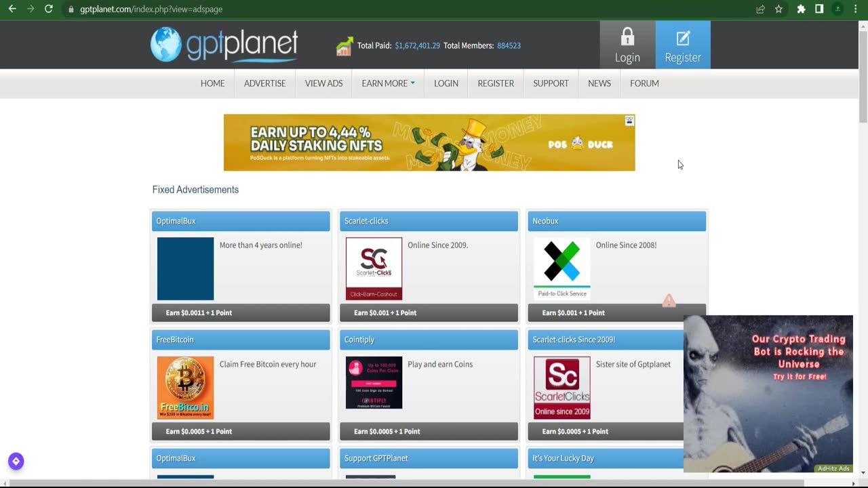Open the Support nav item
The height and width of the screenshot is (488, 868).
[551, 83]
